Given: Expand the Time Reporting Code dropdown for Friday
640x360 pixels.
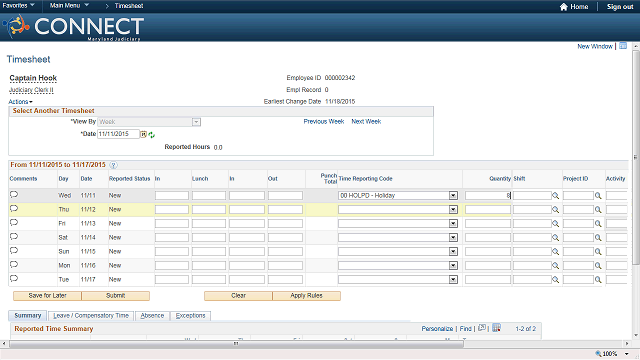Looking at the screenshot, I should 453,224.
